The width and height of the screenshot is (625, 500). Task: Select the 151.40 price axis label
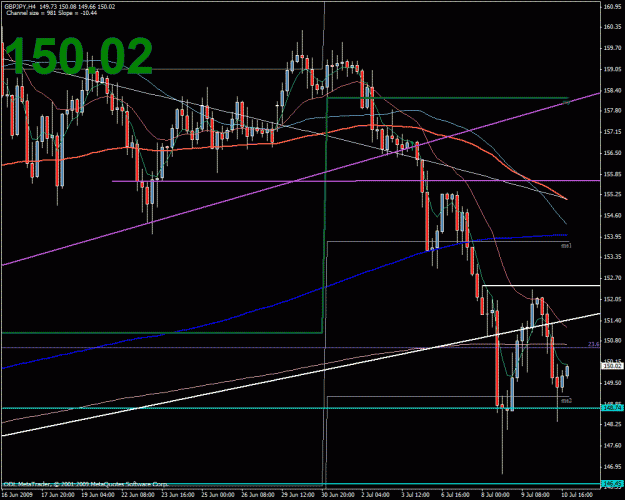(x=612, y=320)
